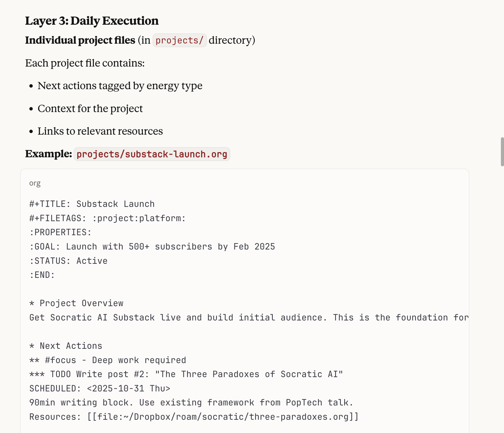Click the 'projects/' inline code span
504x433 pixels.
click(x=180, y=40)
